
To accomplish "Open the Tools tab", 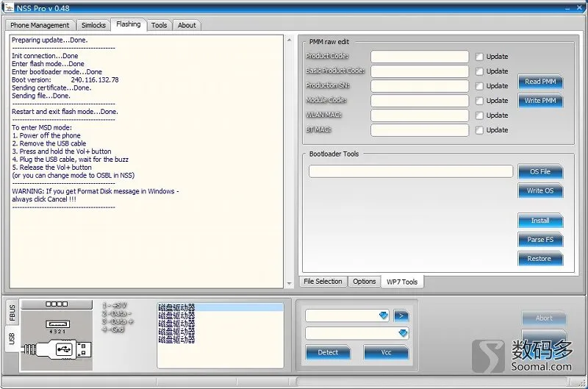I will (159, 25).
